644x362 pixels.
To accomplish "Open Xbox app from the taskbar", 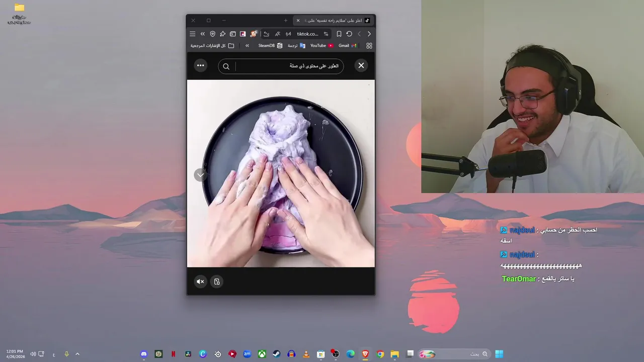I will (262, 354).
